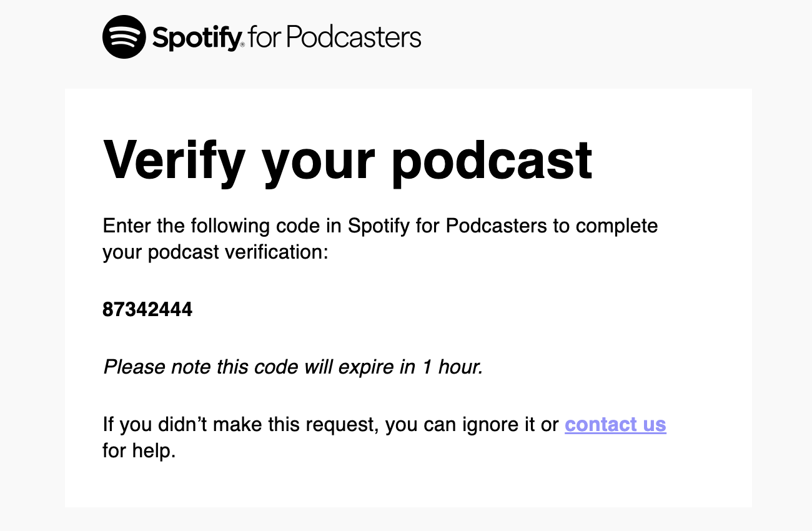
Task: Click the word 'complete' in the instructions
Action: (x=616, y=226)
